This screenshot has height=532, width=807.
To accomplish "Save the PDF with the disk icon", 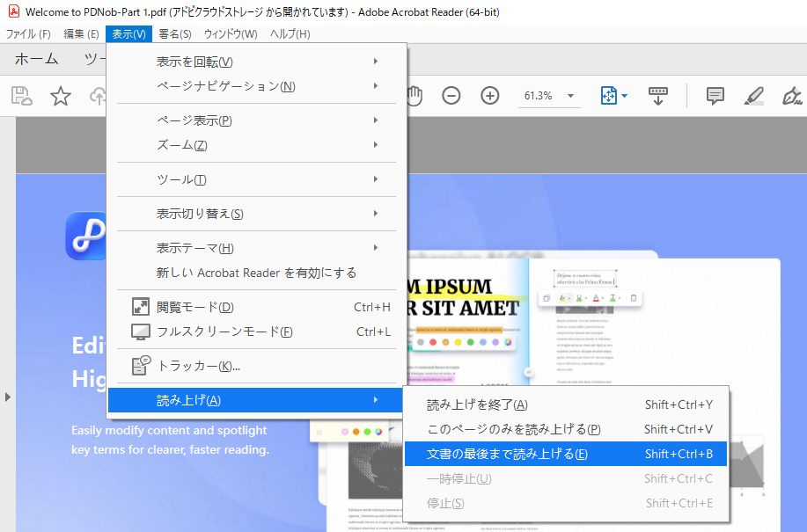I will pos(19,95).
